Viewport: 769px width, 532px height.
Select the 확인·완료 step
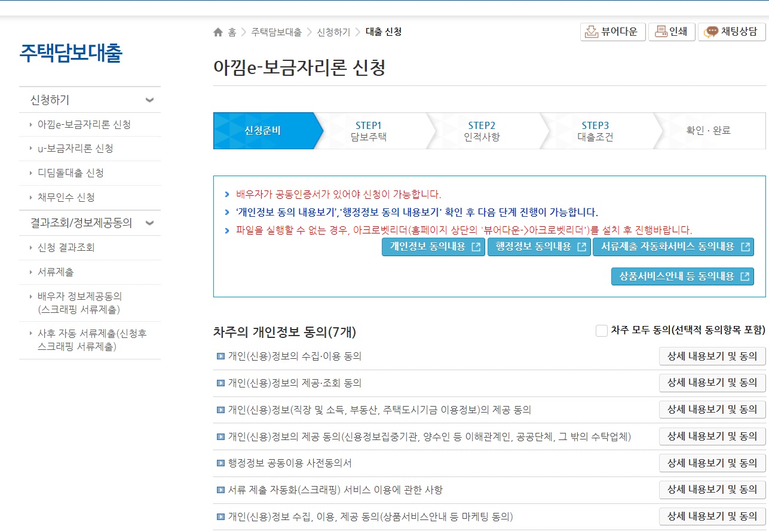pos(708,131)
